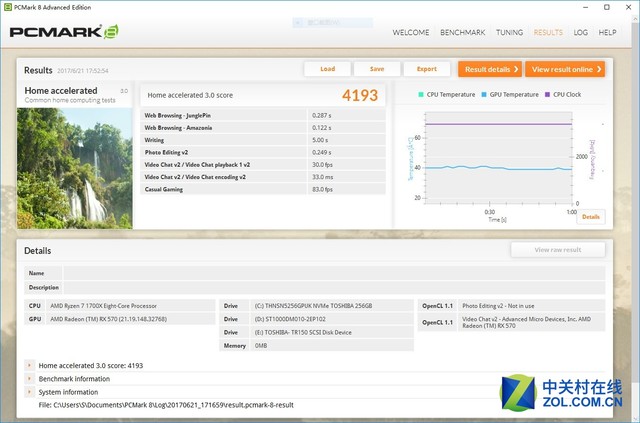640x423 pixels.
Task: Click the Home accelerated test title
Action: 61,91
